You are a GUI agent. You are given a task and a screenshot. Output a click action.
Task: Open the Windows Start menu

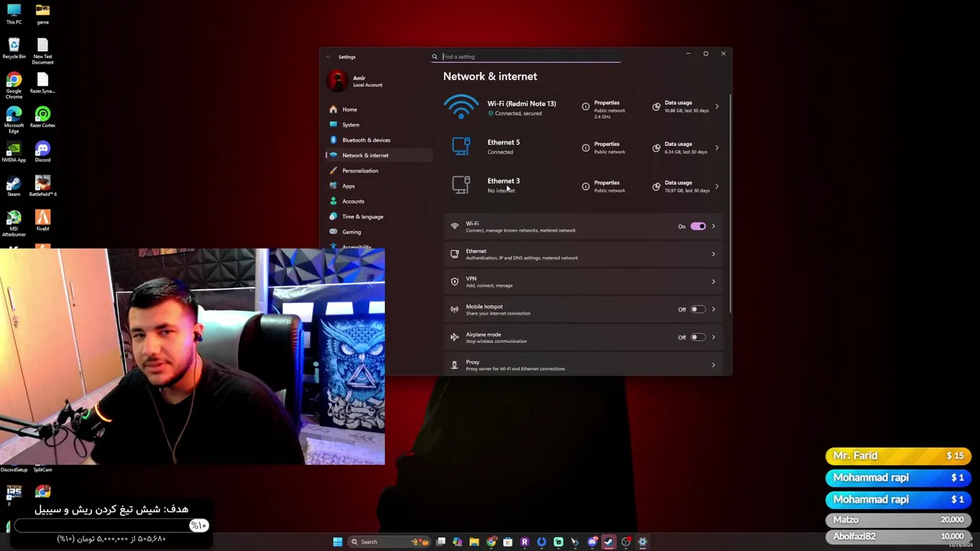pos(338,542)
